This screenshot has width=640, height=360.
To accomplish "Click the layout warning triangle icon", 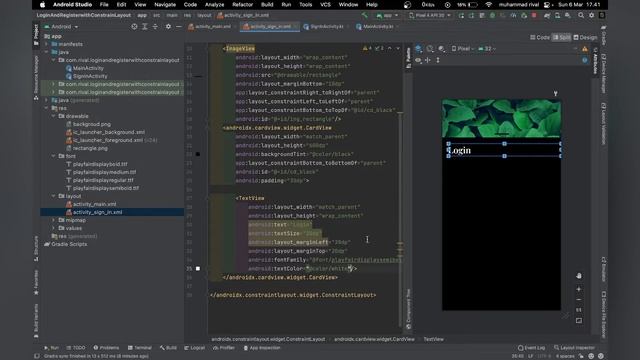I will coord(585,49).
